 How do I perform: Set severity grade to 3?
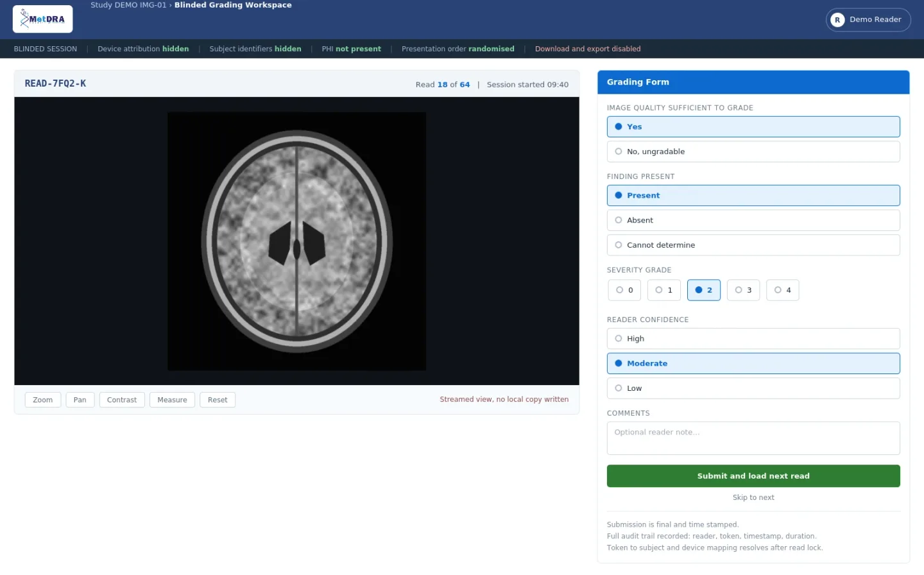coord(743,290)
